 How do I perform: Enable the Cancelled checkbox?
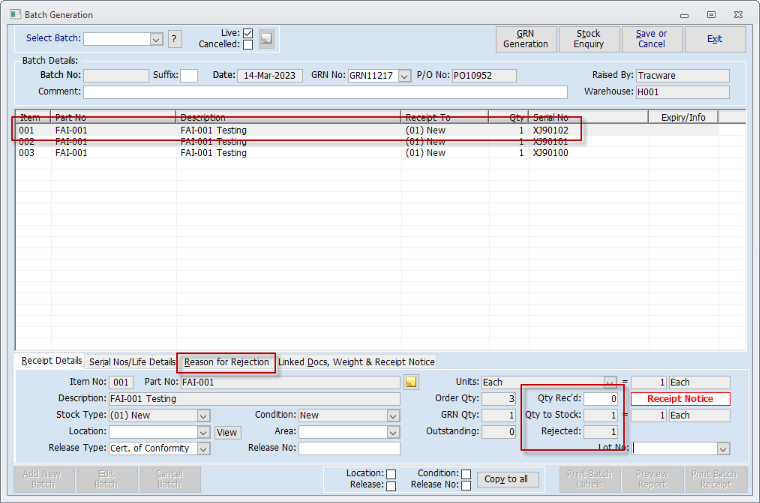click(x=247, y=45)
